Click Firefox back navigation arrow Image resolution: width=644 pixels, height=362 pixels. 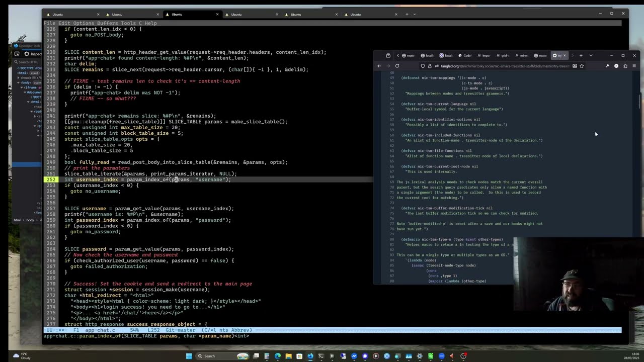(379, 66)
